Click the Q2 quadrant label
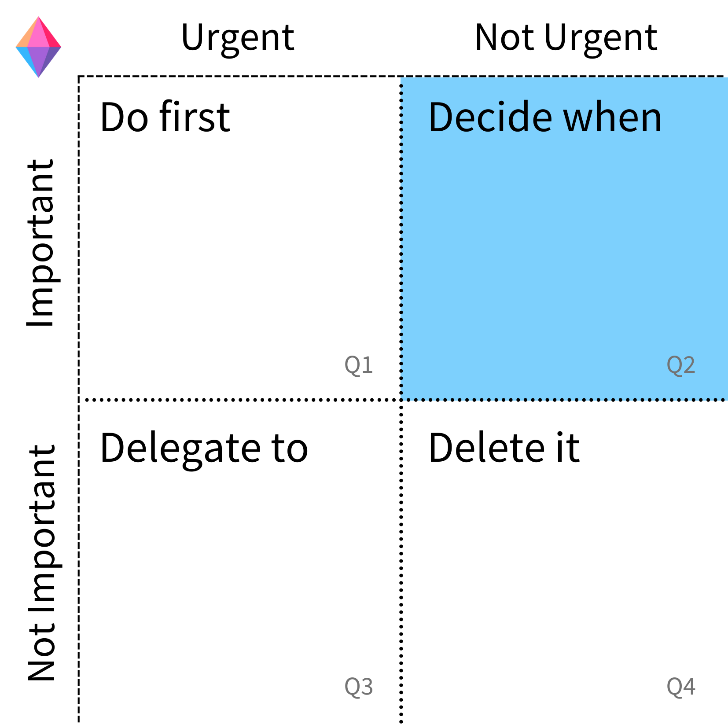 point(681,365)
